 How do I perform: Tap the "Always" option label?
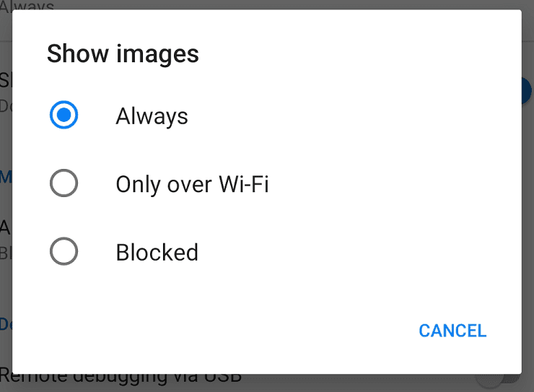(x=152, y=116)
